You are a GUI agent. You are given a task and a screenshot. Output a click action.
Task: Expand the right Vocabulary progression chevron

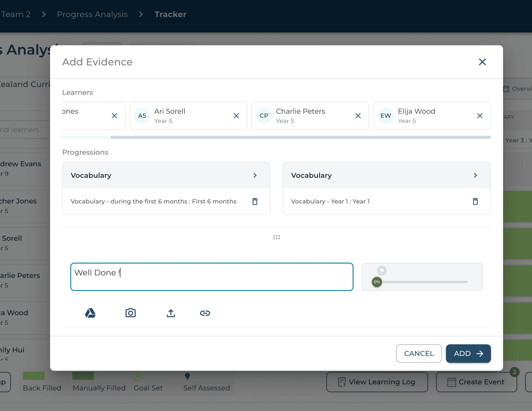(x=475, y=175)
